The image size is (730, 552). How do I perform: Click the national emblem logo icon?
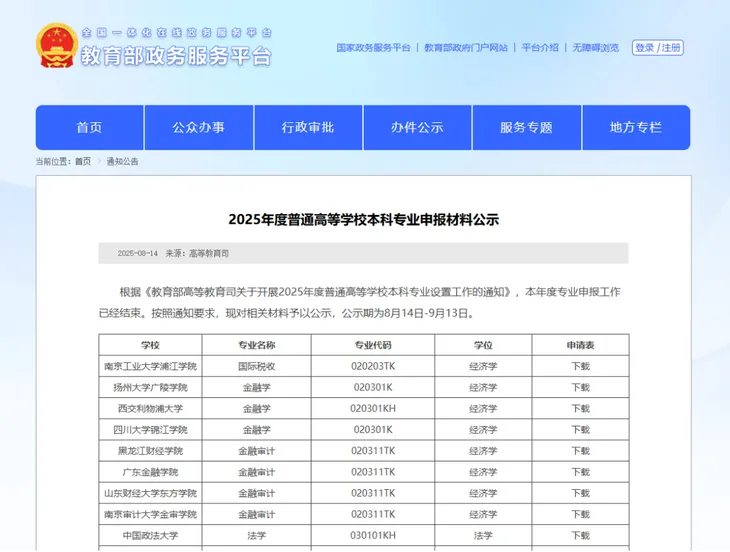pos(56,46)
